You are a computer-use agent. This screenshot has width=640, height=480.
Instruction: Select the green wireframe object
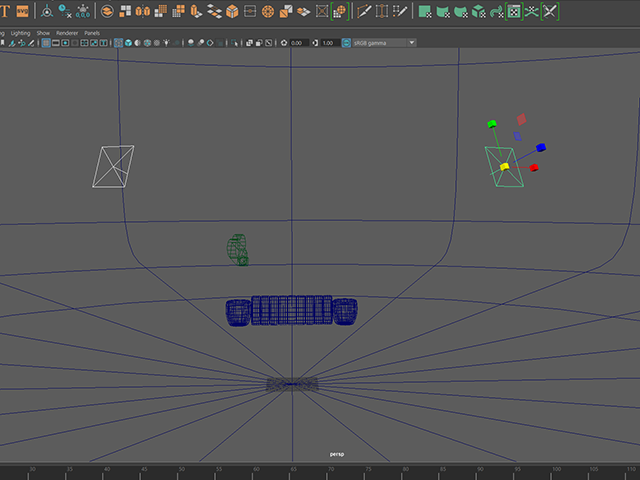(x=238, y=250)
